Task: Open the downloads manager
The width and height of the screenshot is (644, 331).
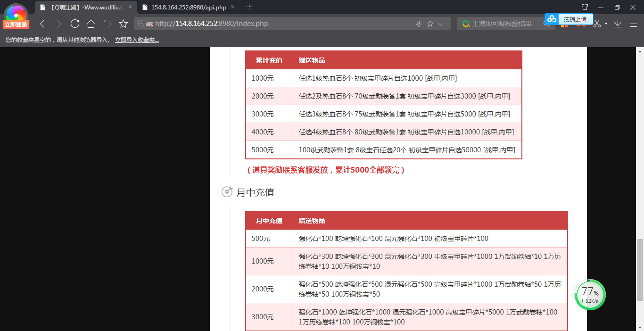Action: point(618,24)
